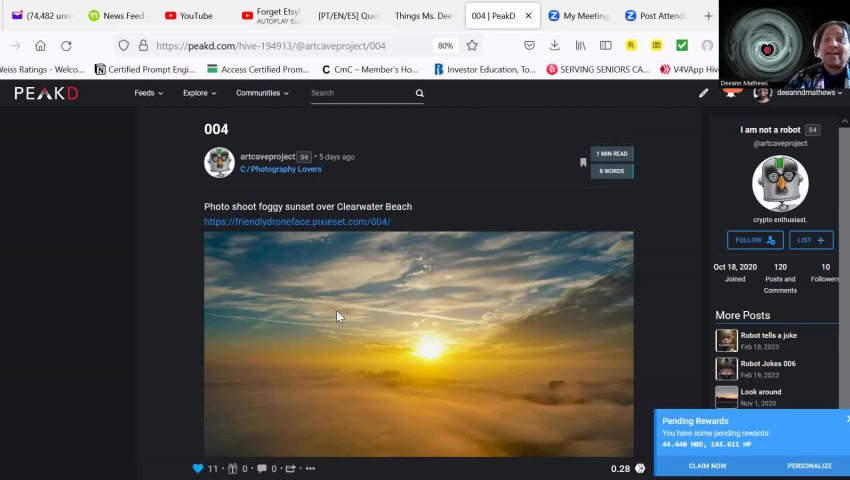Switch to the 74,482 unread mail tab
This screenshot has width=850, height=480.
tap(42, 16)
